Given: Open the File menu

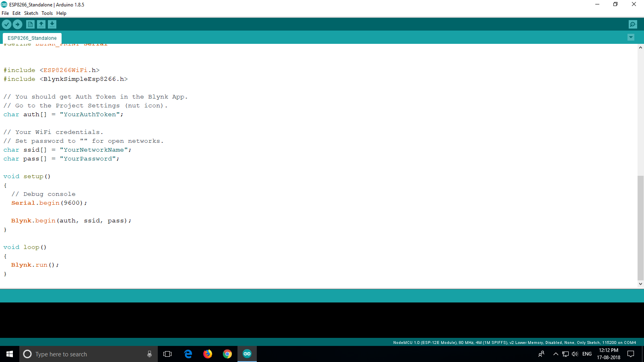Looking at the screenshot, I should (5, 13).
